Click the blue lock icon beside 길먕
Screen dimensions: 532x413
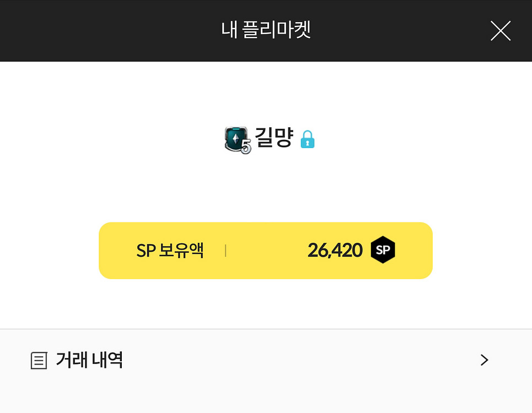[308, 139]
